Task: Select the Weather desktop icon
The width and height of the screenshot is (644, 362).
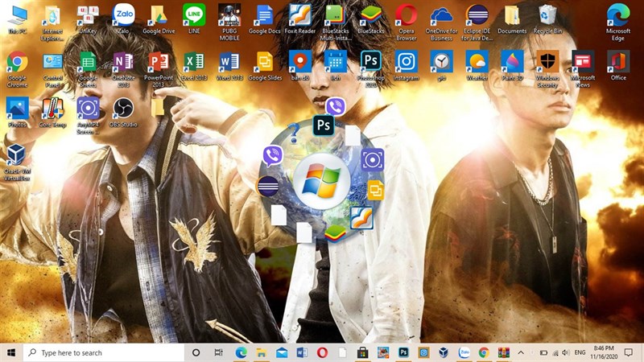Action: tap(477, 67)
